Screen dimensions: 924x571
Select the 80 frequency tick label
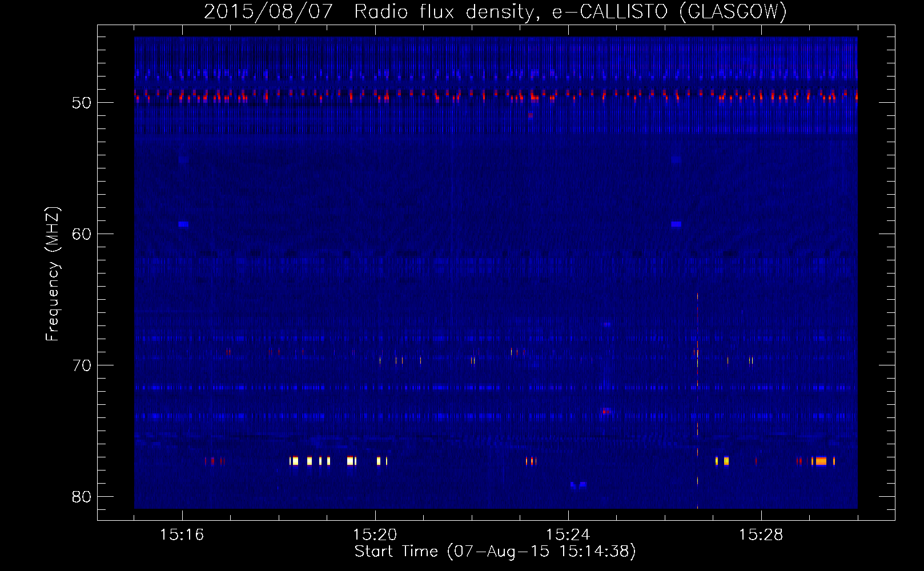click(82, 497)
